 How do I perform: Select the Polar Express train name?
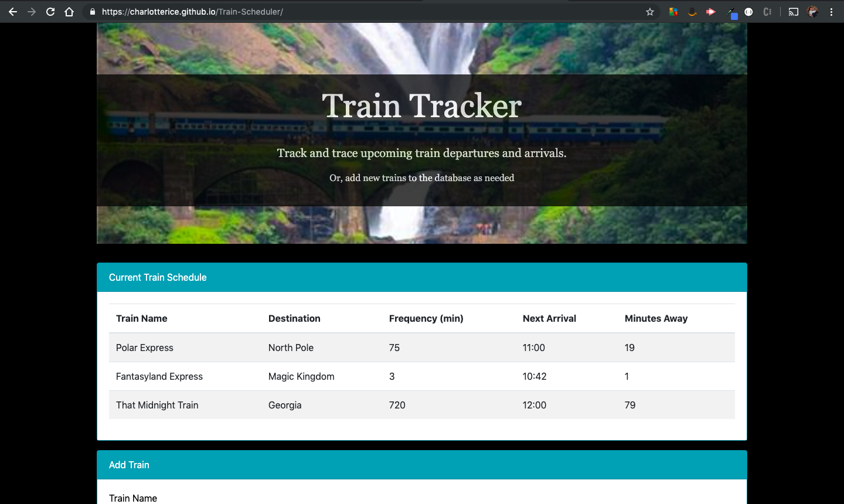pyautogui.click(x=145, y=348)
